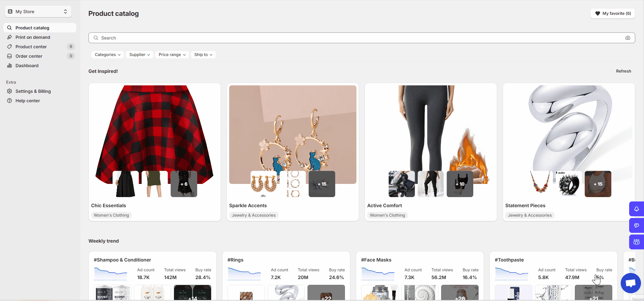Open the Supplier filter dropdown
Screen dimensions: 644x301
click(x=139, y=55)
